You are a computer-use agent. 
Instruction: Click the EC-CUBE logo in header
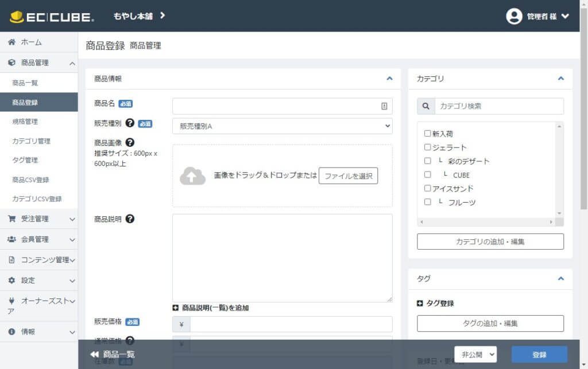pyautogui.click(x=52, y=17)
